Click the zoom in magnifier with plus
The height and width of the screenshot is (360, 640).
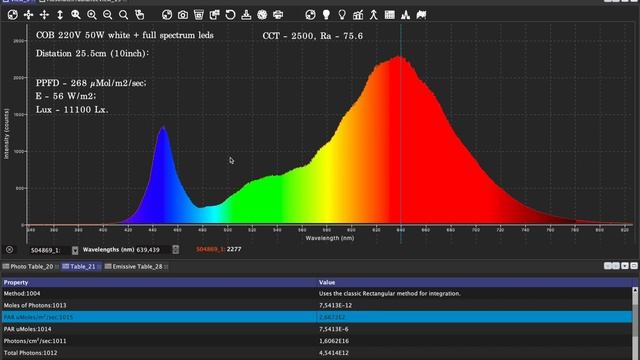click(92, 15)
